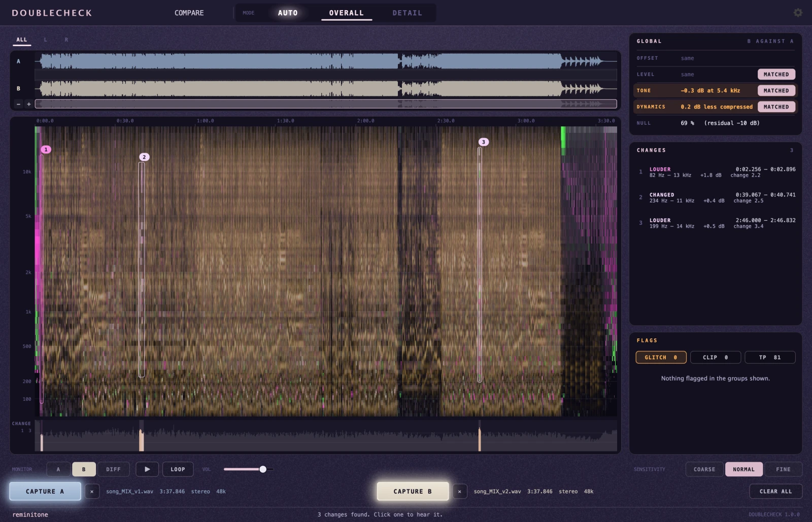The image size is (812, 522).
Task: Switch monitor to source B
Action: 84,469
